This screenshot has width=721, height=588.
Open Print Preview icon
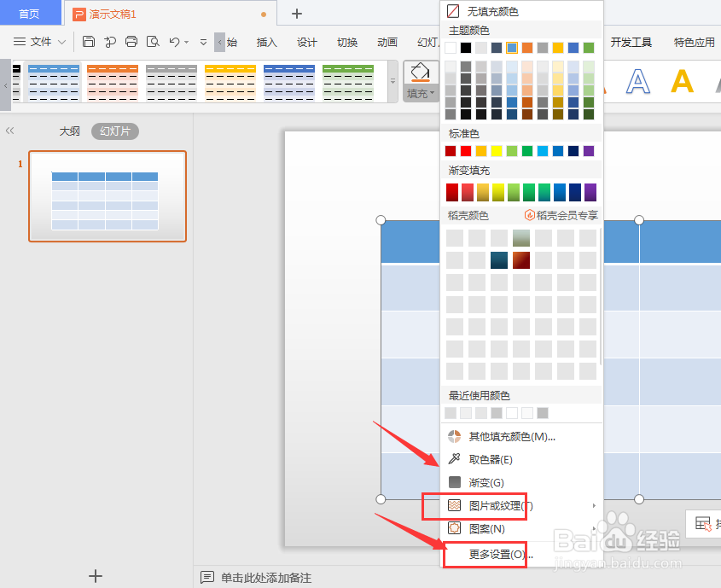[x=153, y=42]
